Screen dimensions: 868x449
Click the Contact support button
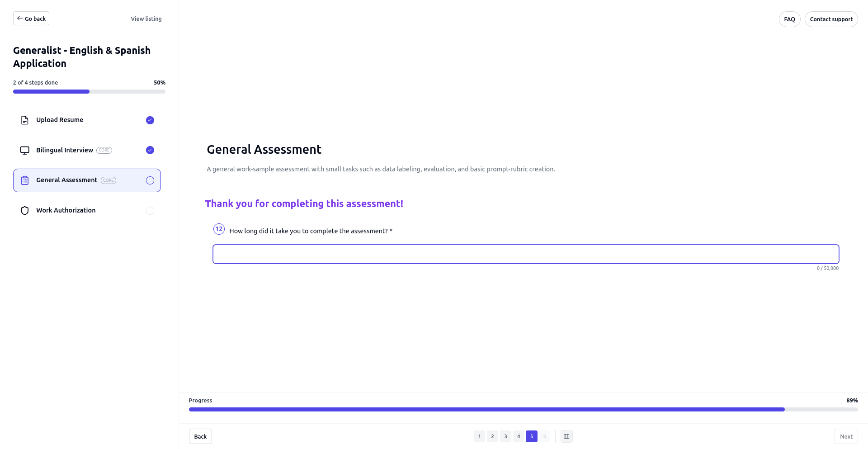[x=831, y=19]
